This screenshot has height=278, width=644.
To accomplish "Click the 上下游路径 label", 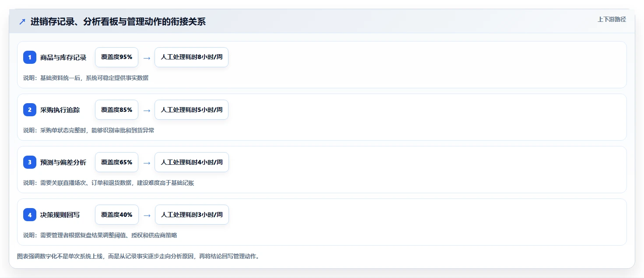I will (x=612, y=19).
